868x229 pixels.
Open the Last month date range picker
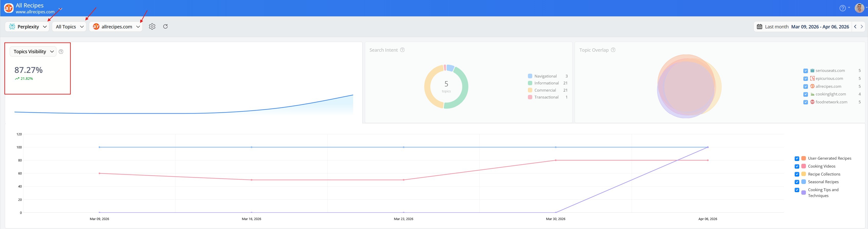pos(803,27)
